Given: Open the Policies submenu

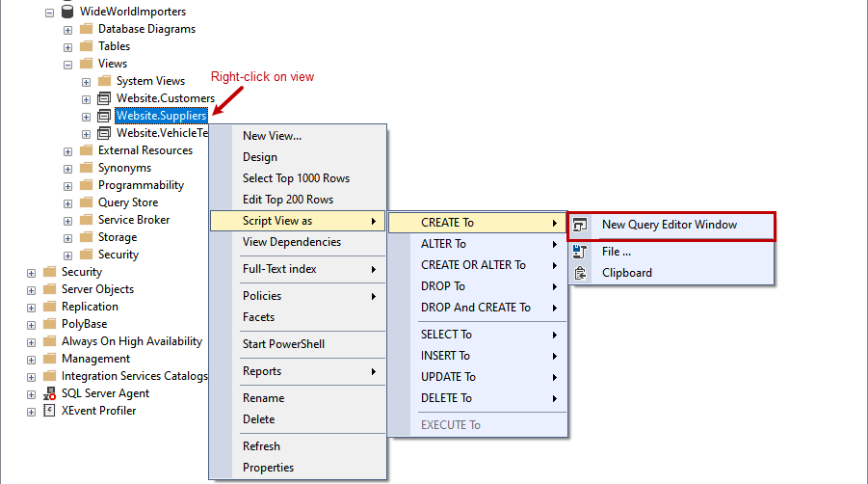Looking at the screenshot, I should coord(298,296).
